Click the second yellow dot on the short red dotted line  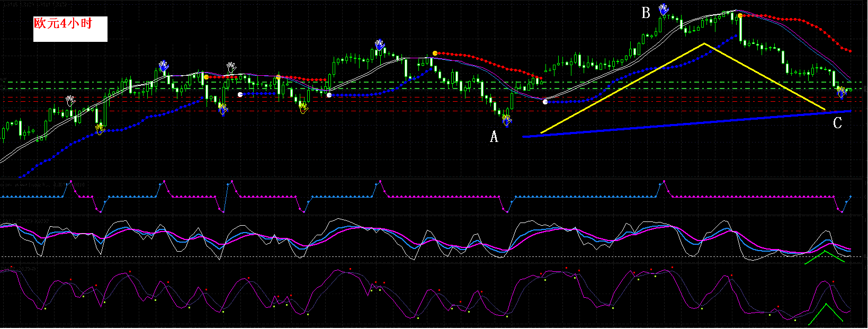[278, 77]
